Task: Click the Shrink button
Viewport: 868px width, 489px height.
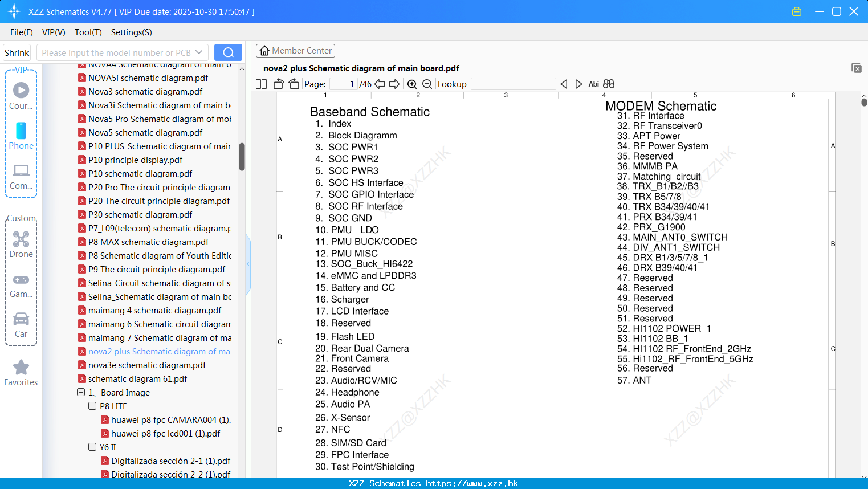Action: pyautogui.click(x=17, y=52)
